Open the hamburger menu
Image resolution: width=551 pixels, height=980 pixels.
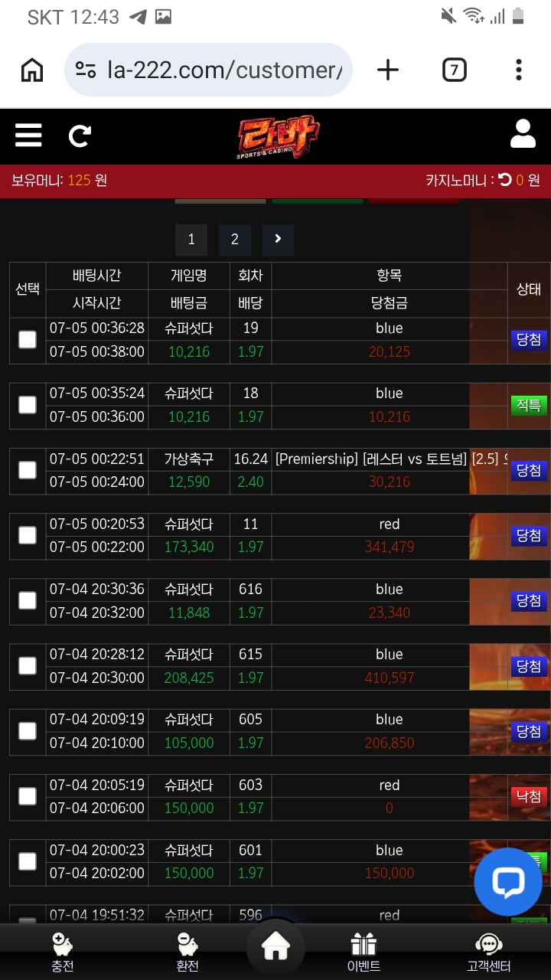point(28,136)
